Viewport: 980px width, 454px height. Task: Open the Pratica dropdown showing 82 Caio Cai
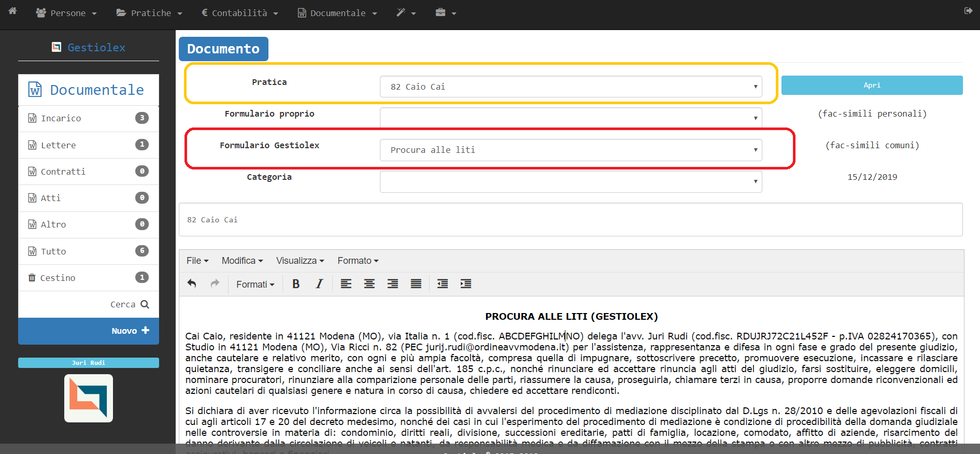pyautogui.click(x=571, y=87)
